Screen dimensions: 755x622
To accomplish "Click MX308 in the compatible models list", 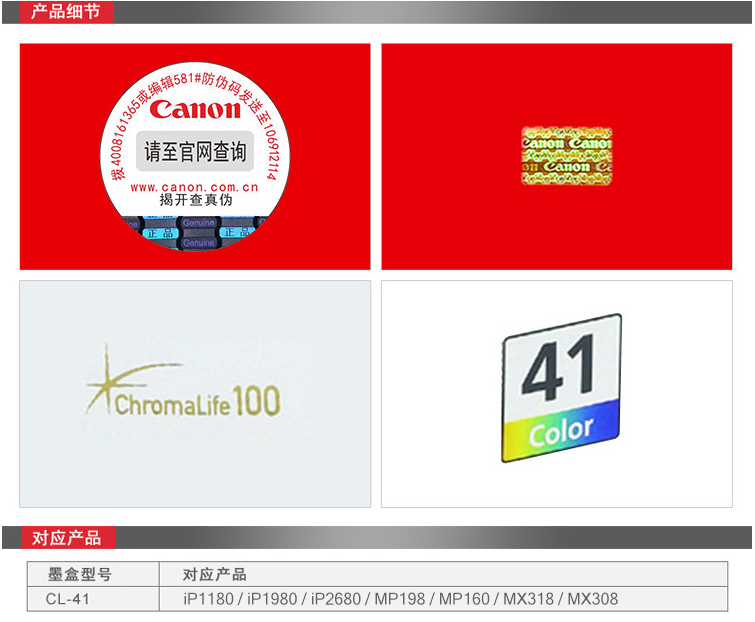I will (x=593, y=599).
